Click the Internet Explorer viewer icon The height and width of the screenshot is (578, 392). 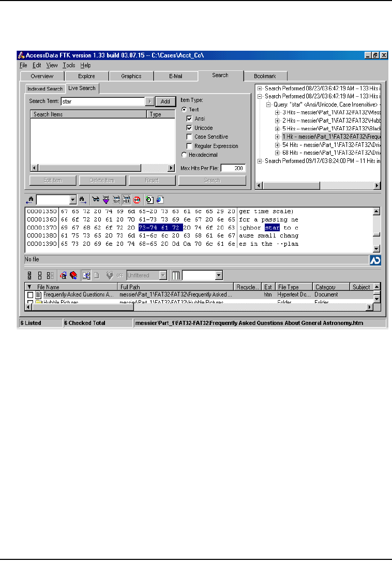pos(159,200)
